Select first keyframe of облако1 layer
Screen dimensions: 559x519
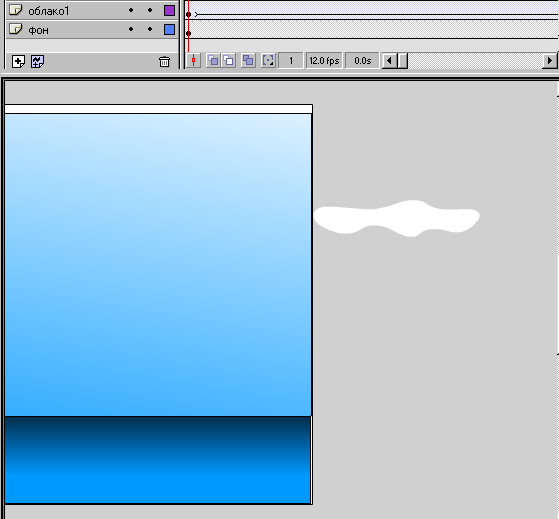tap(189, 14)
